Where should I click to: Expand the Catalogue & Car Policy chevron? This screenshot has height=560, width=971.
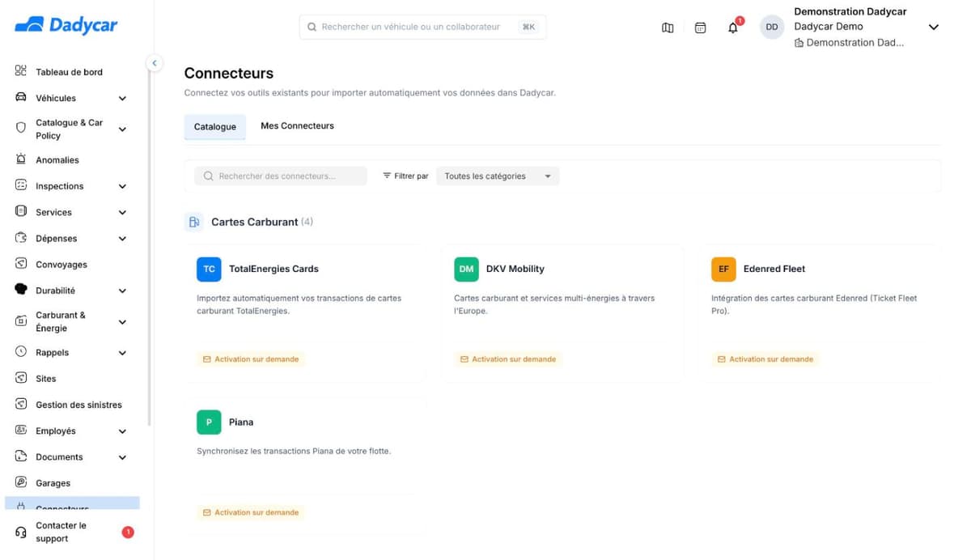[x=122, y=129]
